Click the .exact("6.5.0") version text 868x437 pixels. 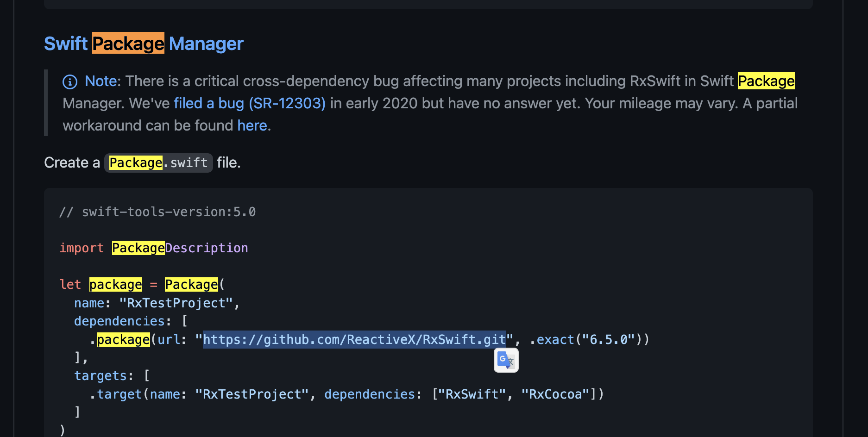pos(585,340)
